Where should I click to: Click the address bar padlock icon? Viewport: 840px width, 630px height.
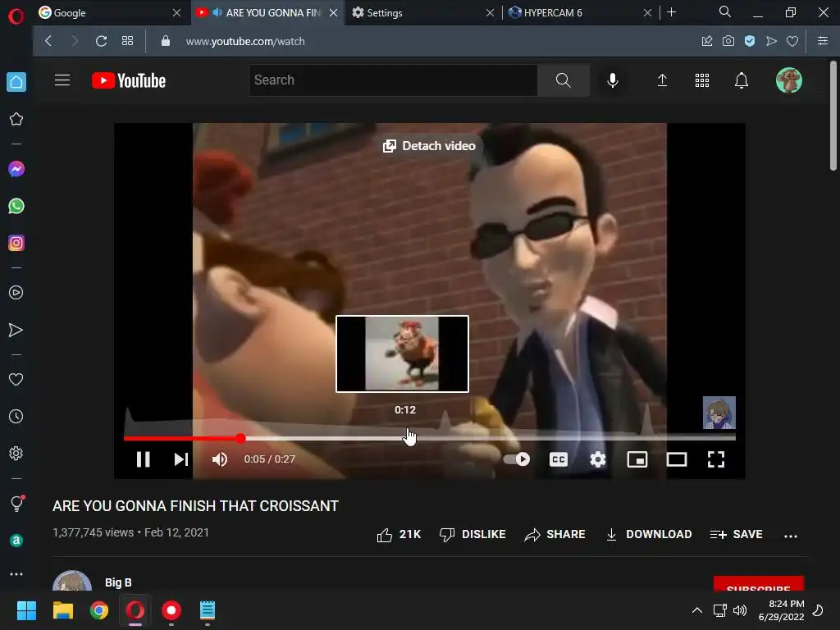pos(166,41)
